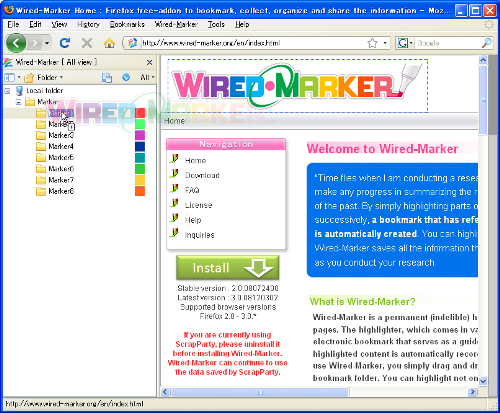Open the All filter dropdown
The width and height of the screenshot is (500, 413).
coord(147,77)
